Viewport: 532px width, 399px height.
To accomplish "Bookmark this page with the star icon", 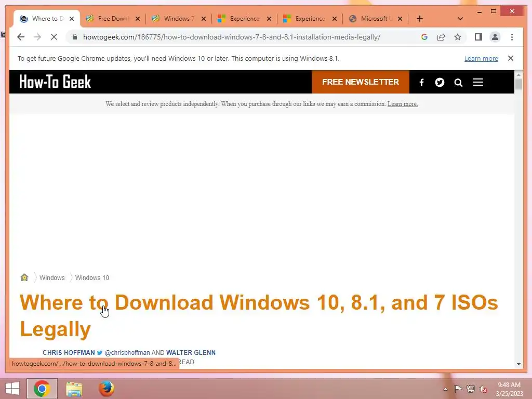I will (x=458, y=37).
